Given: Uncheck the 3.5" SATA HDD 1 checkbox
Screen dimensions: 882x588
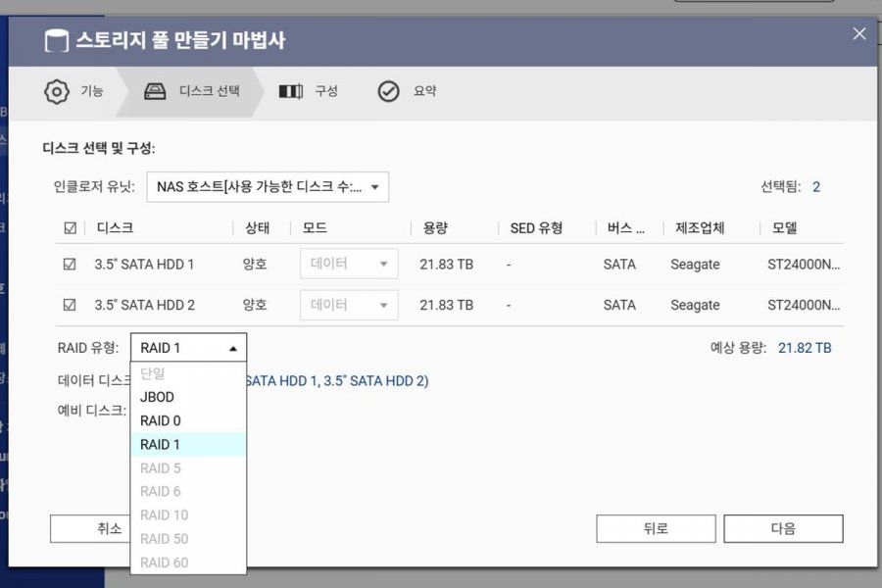Looking at the screenshot, I should pos(70,264).
